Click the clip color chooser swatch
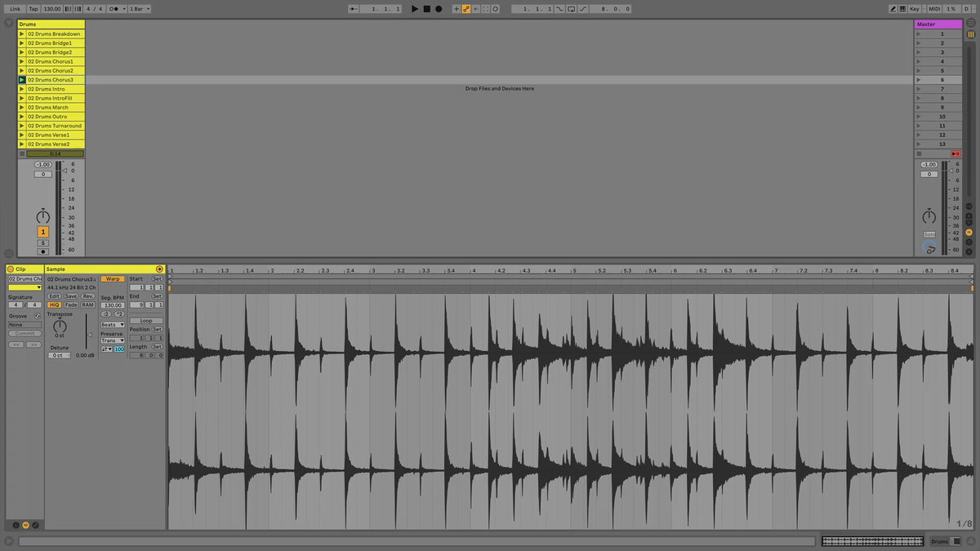 (x=24, y=287)
